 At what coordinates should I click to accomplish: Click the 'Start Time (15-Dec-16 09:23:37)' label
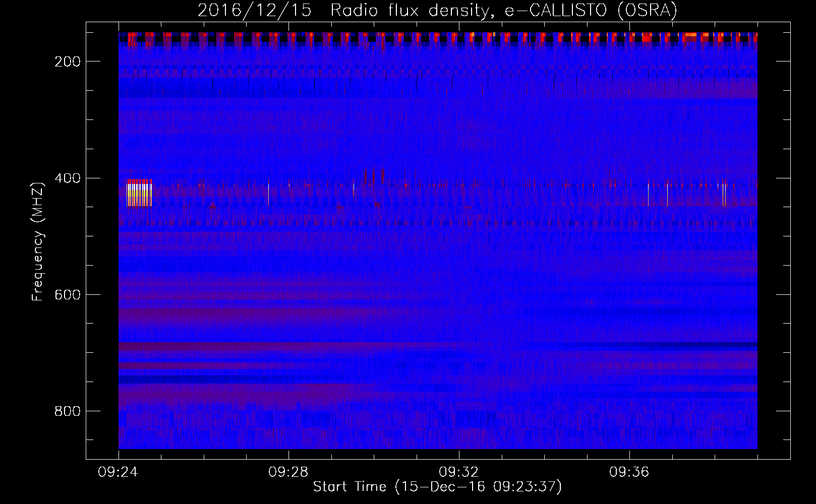tap(437, 487)
